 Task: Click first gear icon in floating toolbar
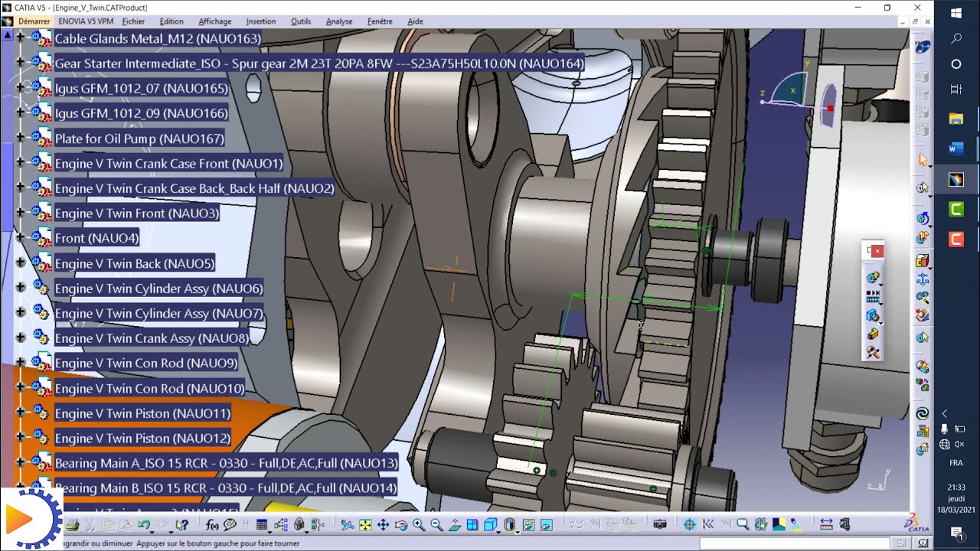873,277
